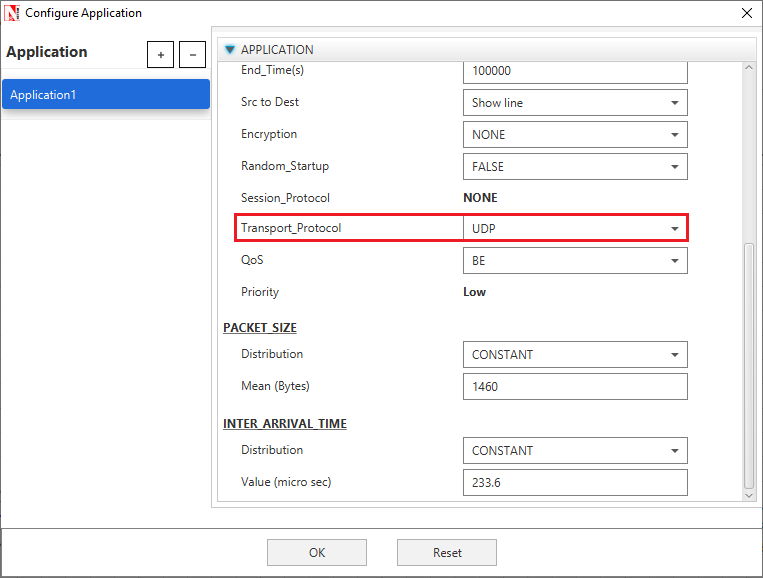Open the Encryption dropdown
763x578 pixels.
[x=575, y=134]
